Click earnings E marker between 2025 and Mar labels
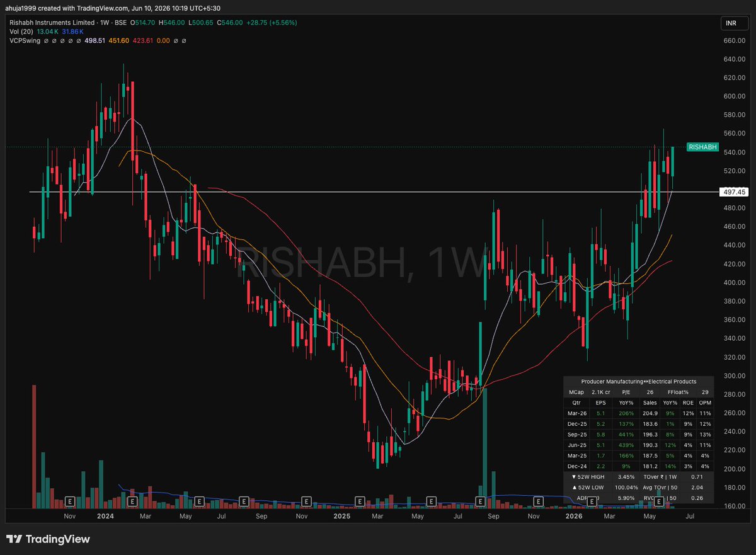The width and height of the screenshot is (756, 555). [x=359, y=501]
